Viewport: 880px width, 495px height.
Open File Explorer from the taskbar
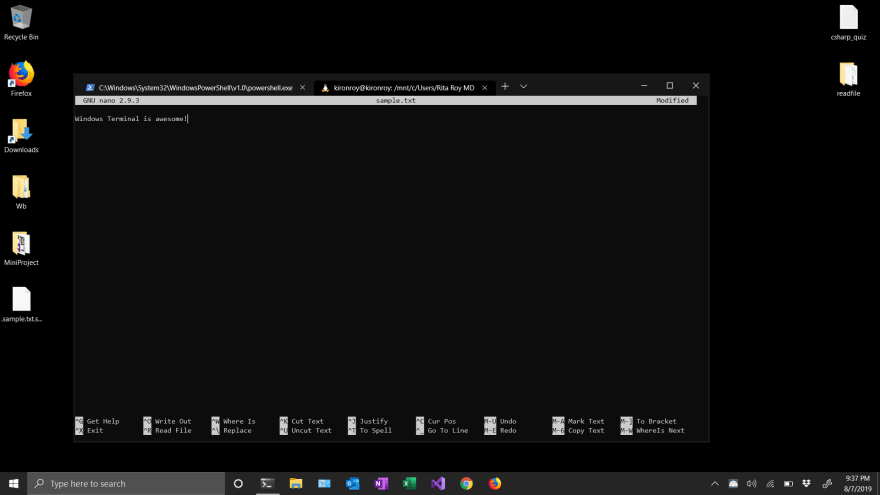click(x=296, y=483)
